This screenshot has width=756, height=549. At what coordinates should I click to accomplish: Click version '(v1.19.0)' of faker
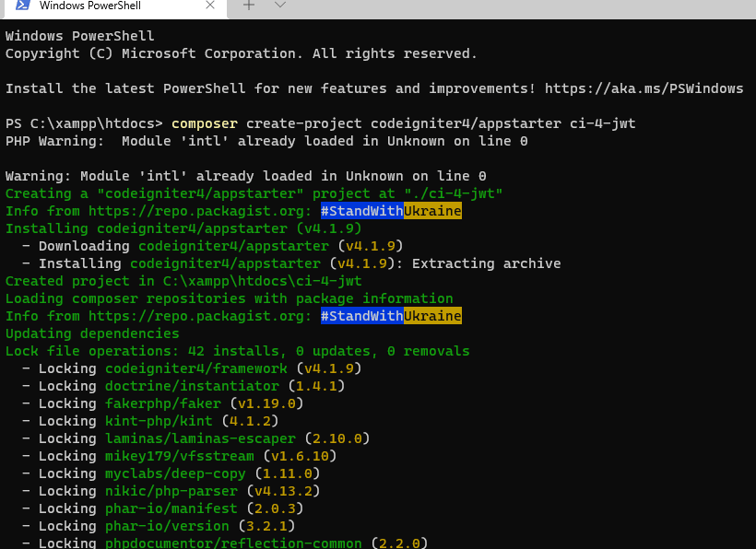pyautogui.click(x=266, y=403)
